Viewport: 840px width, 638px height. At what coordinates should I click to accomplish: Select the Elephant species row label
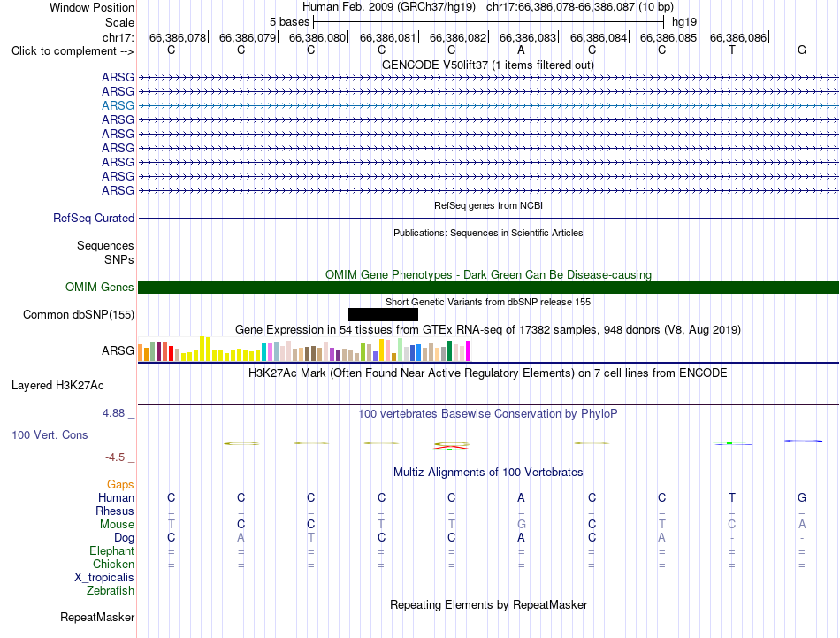[x=112, y=551]
